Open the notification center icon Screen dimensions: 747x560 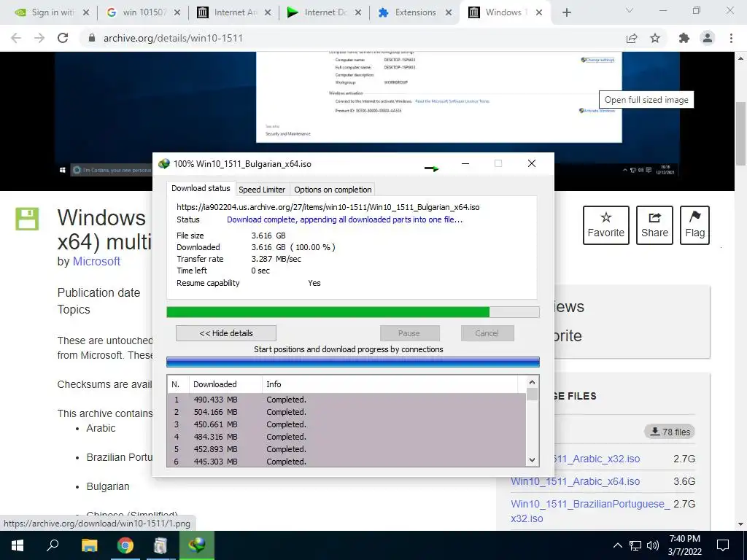point(723,545)
